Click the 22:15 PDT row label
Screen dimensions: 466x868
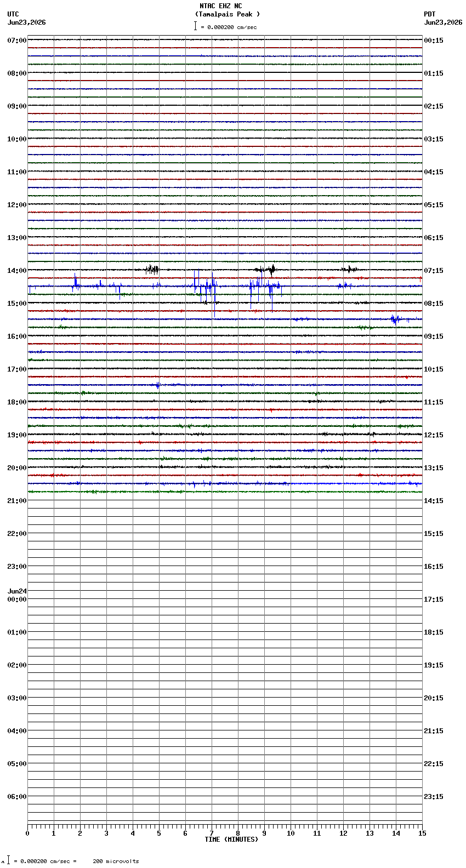[x=434, y=764]
